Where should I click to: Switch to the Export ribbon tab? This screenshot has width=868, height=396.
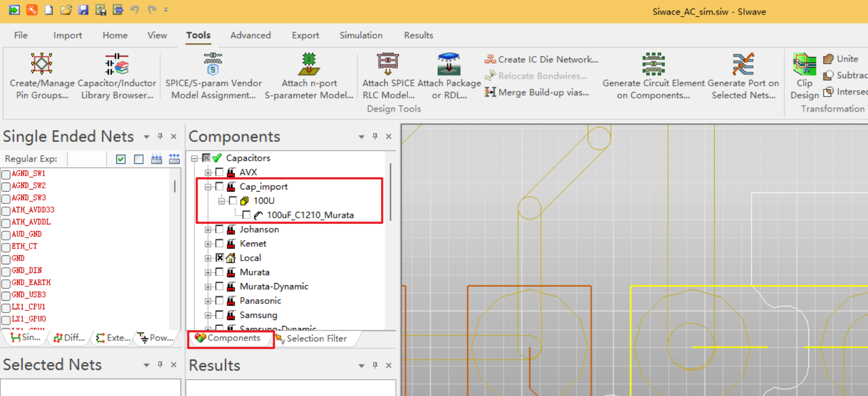pyautogui.click(x=305, y=35)
